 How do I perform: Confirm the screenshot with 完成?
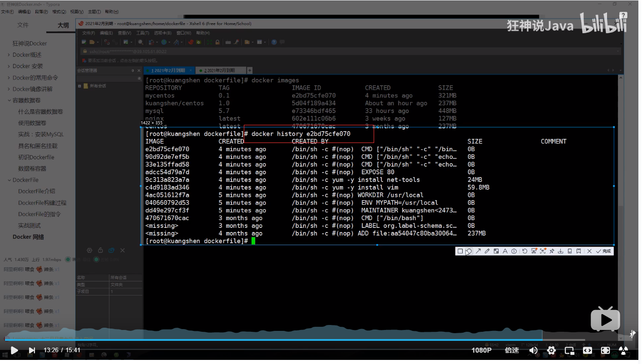[604, 251]
